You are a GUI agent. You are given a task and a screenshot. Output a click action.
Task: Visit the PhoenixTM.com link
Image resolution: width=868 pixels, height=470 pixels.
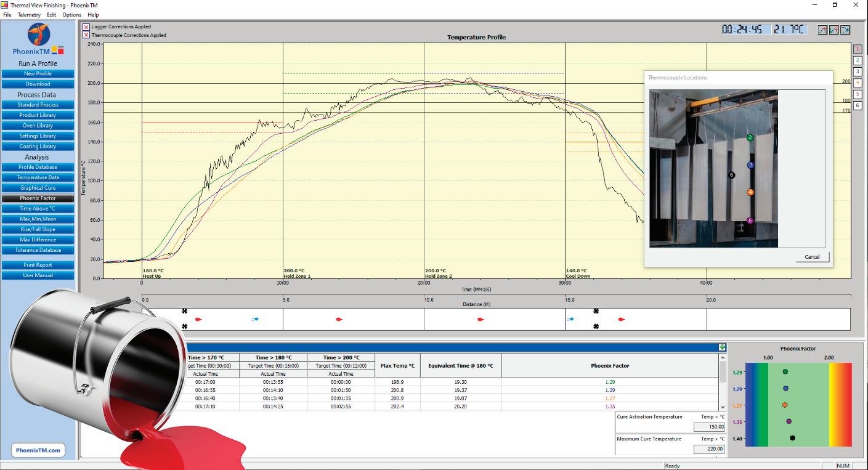[x=38, y=450]
